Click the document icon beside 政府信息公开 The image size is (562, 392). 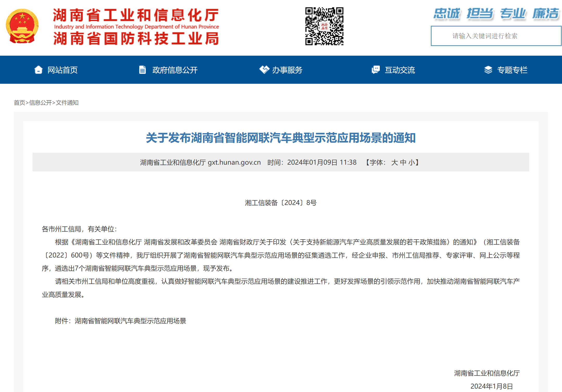pos(142,70)
